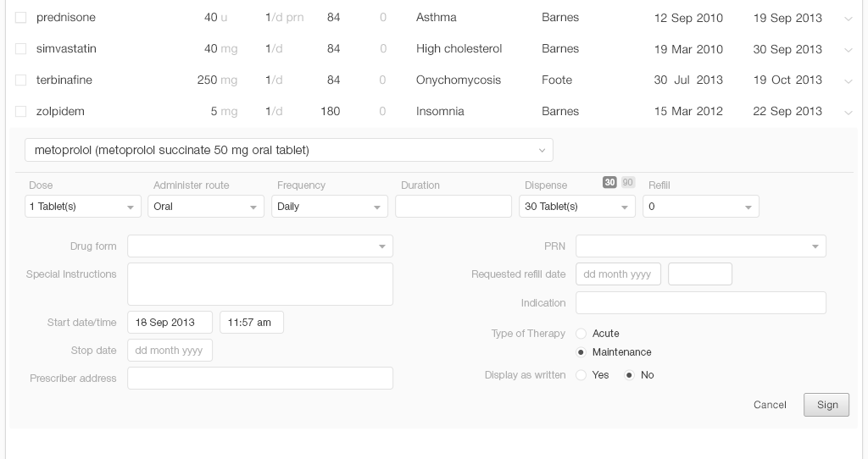Screen dimensions: 868x459
Task: Check the simvastatin checkbox
Action: [x=21, y=49]
